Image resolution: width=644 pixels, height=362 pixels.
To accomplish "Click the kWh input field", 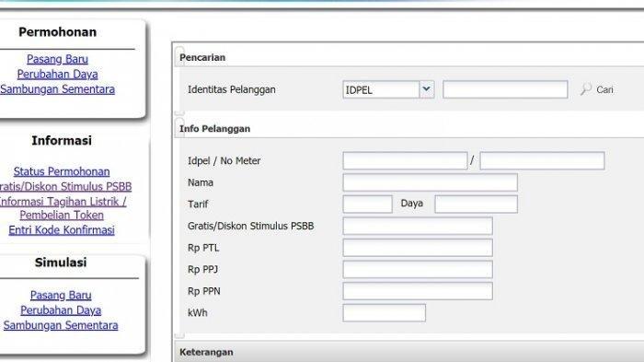I will pyautogui.click(x=384, y=313).
